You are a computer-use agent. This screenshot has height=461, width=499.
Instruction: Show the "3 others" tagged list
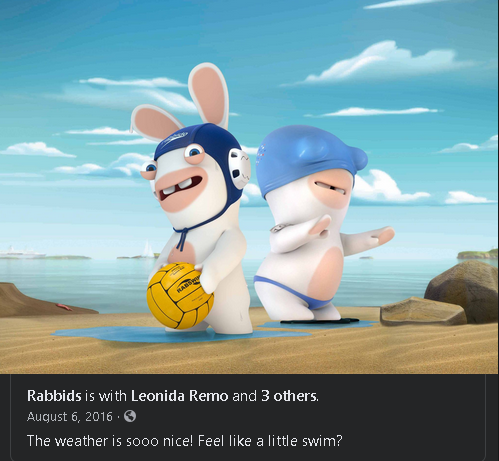(289, 396)
